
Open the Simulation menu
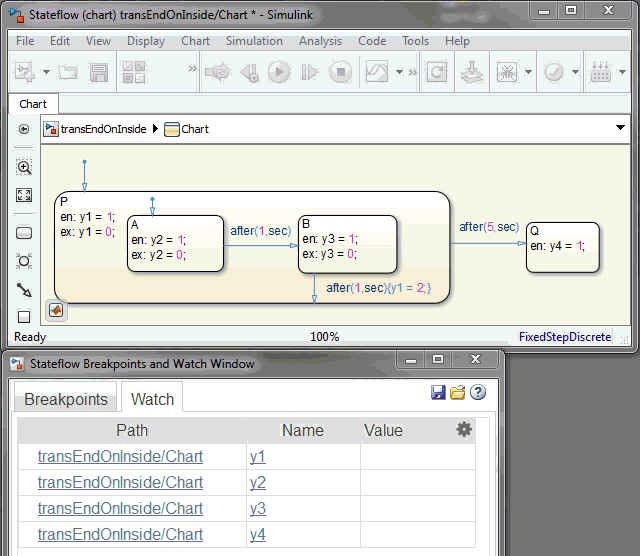click(x=254, y=41)
